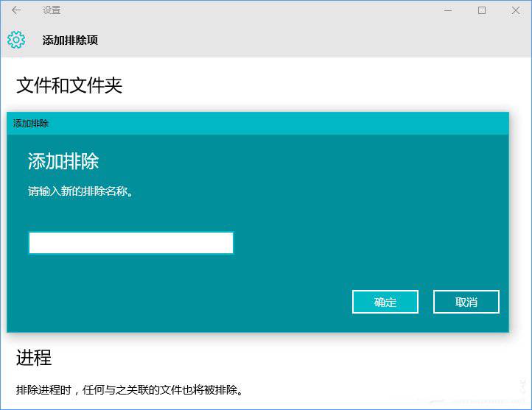This screenshot has width=532, height=410.
Task: Confirm with the 确定 button
Action: click(385, 302)
